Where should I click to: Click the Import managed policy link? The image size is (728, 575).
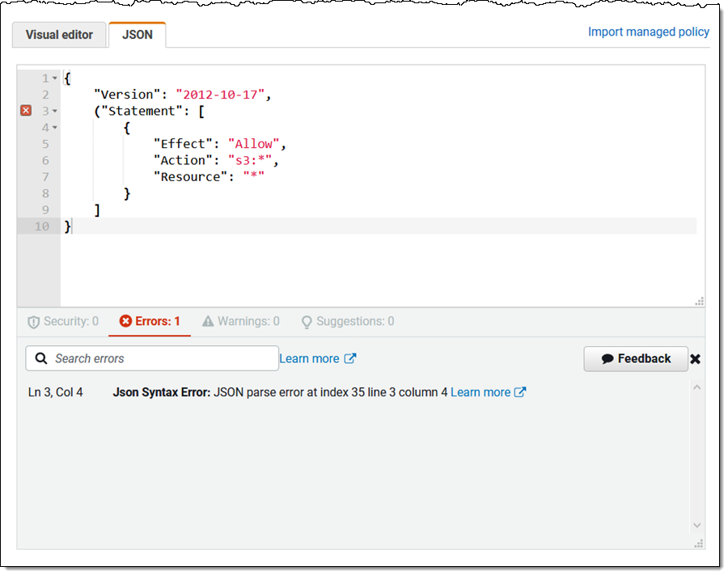648,32
